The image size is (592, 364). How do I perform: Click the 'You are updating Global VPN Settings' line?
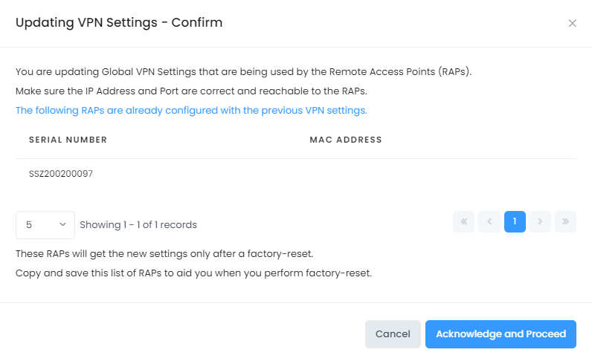(244, 72)
